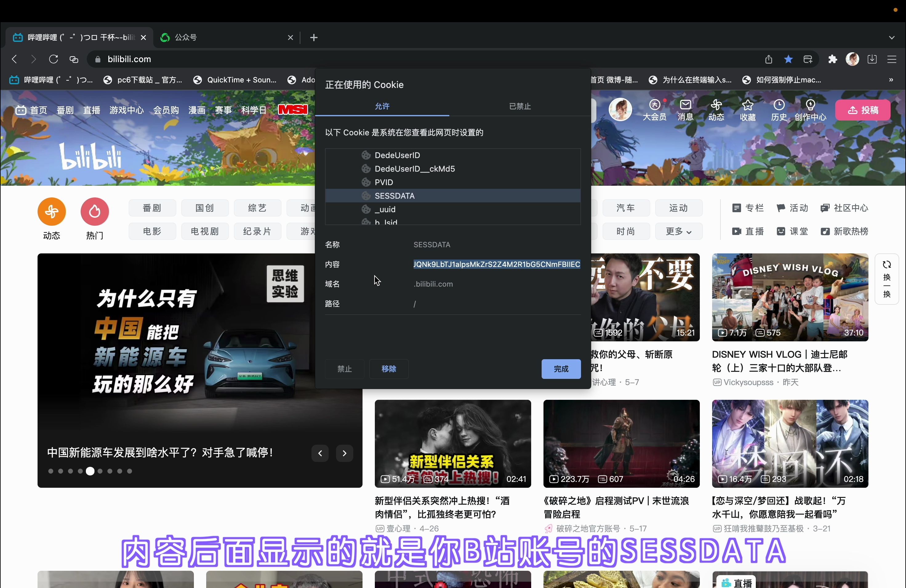Open the downloads icon in toolbar
This screenshot has width=906, height=588.
(872, 59)
